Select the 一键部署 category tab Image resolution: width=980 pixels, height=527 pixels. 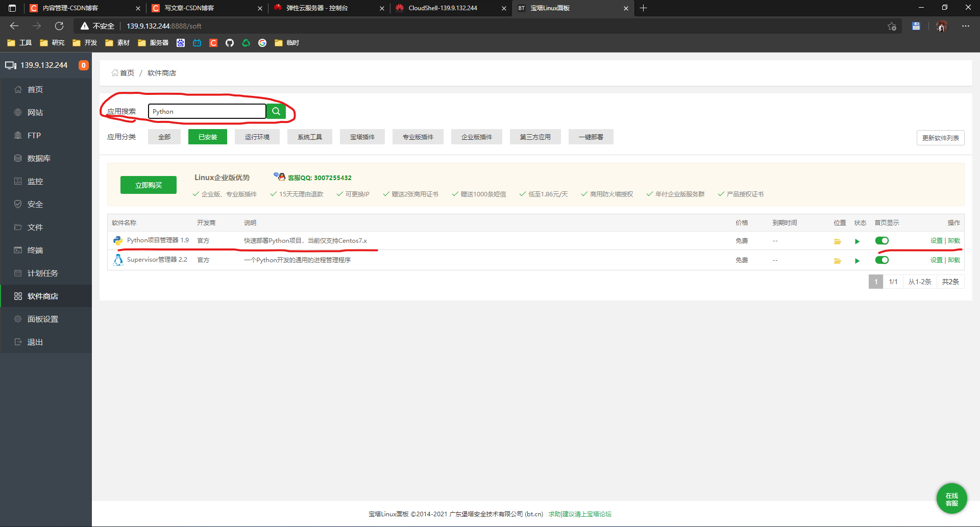591,137
